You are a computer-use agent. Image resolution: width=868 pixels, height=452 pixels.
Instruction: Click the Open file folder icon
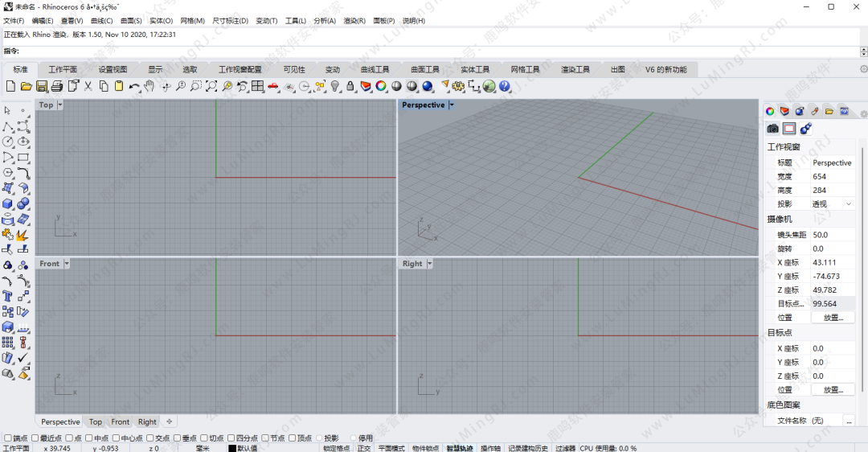[26, 86]
